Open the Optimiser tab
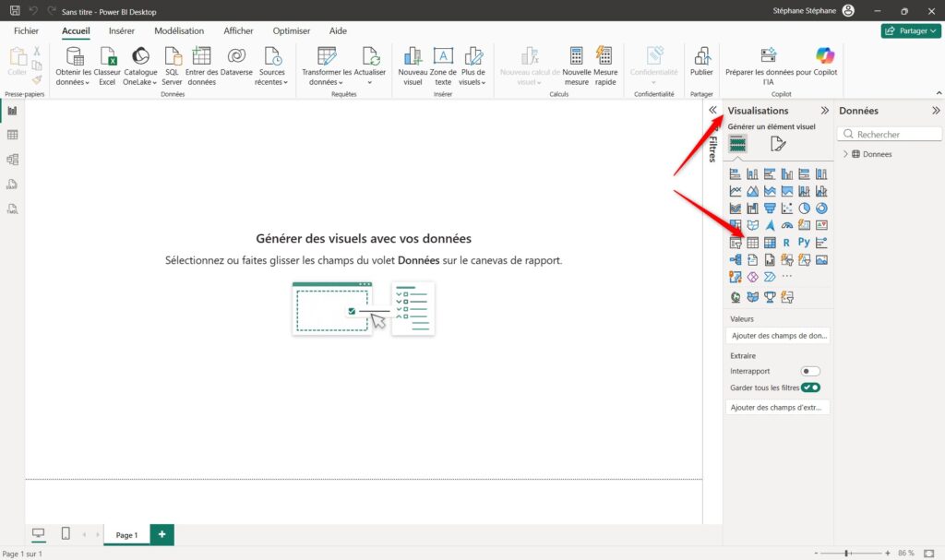The width and height of the screenshot is (945, 560). (291, 30)
